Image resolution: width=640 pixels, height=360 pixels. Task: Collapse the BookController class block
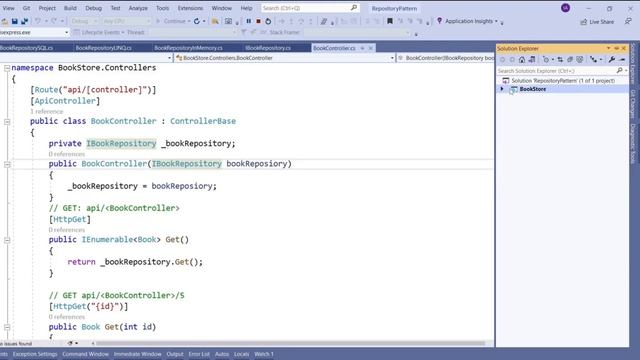tap(7, 122)
